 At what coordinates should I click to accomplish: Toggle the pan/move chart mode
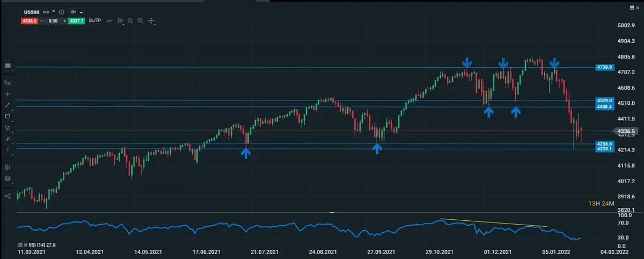pos(151,21)
